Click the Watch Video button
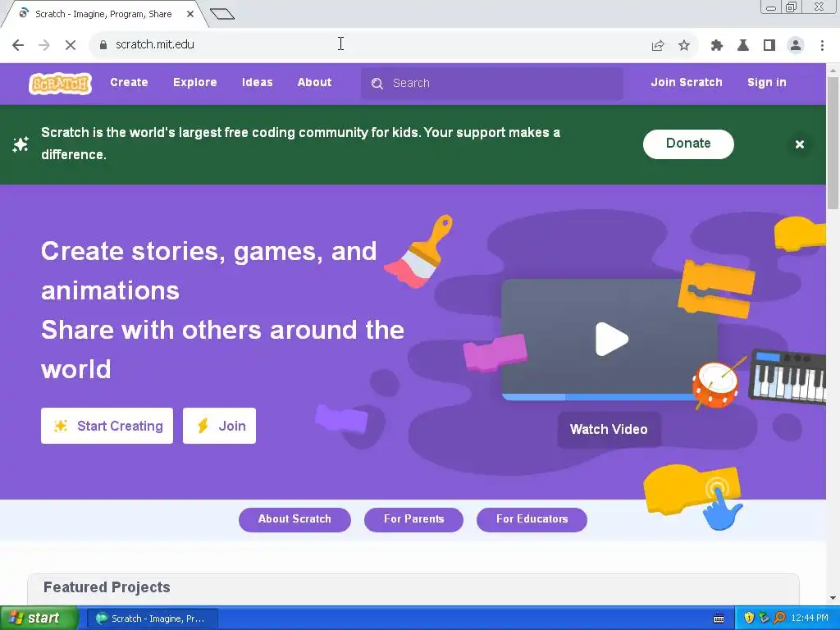The width and height of the screenshot is (840, 630). coord(609,429)
